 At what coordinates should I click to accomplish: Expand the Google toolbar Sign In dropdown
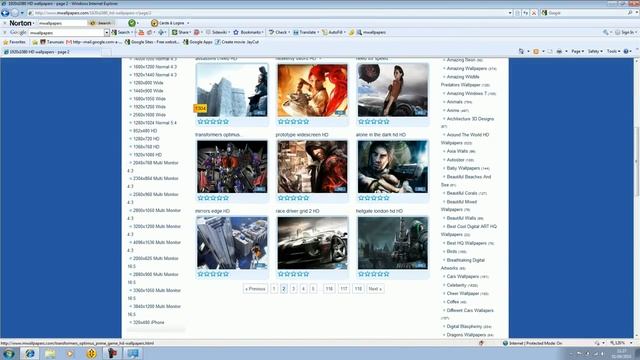tap(636, 32)
